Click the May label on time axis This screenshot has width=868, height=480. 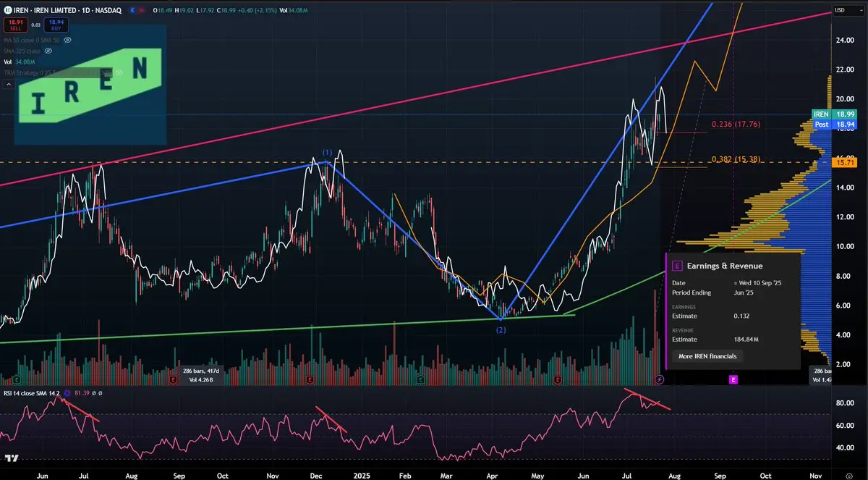[537, 476]
